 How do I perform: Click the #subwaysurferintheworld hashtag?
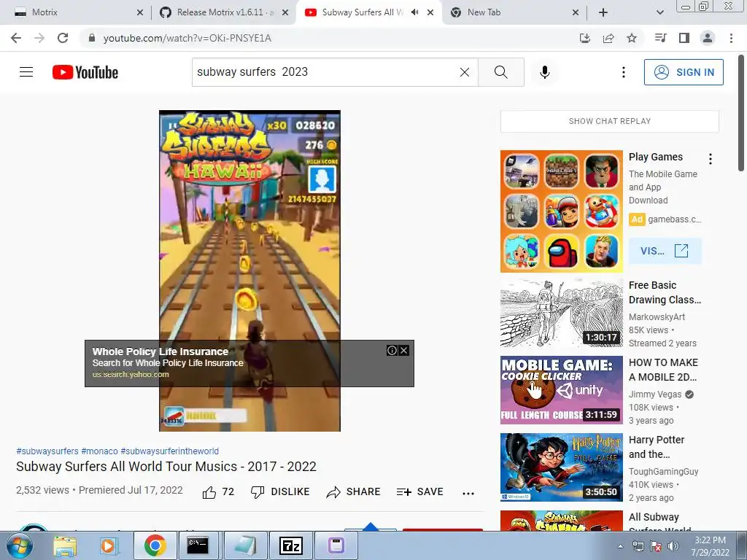tap(169, 451)
